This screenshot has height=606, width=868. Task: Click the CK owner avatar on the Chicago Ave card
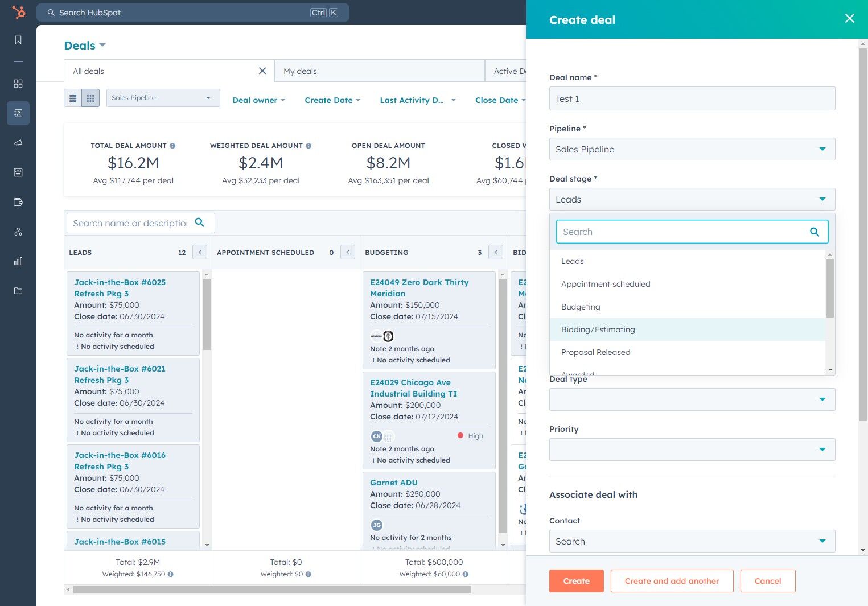coord(377,436)
